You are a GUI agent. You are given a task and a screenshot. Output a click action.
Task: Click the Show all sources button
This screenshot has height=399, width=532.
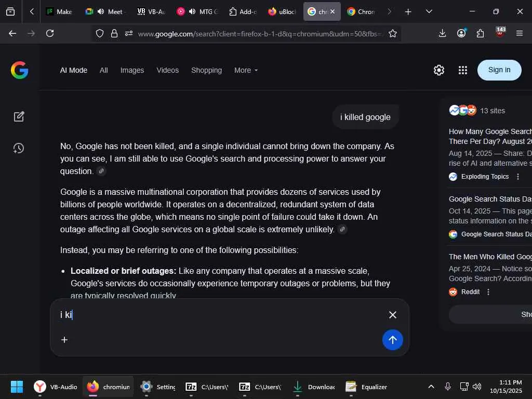pos(490,314)
